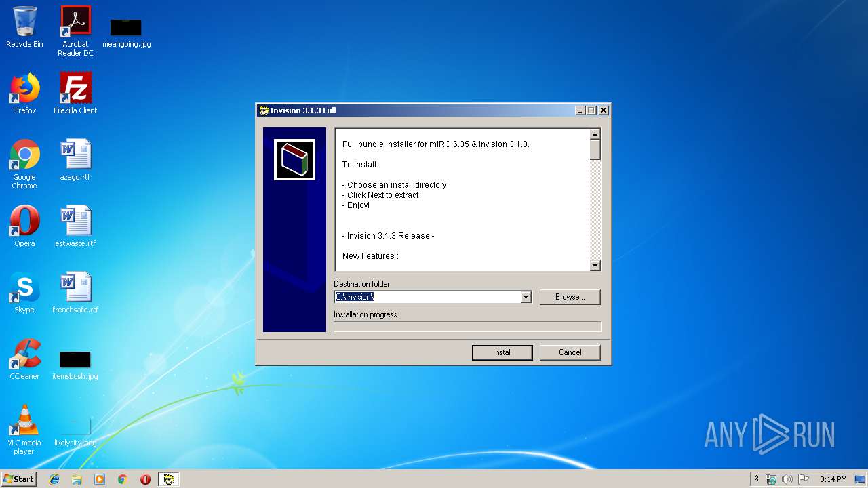The height and width of the screenshot is (488, 868).
Task: Launch CCleaner desktop shortcut
Action: 24,359
